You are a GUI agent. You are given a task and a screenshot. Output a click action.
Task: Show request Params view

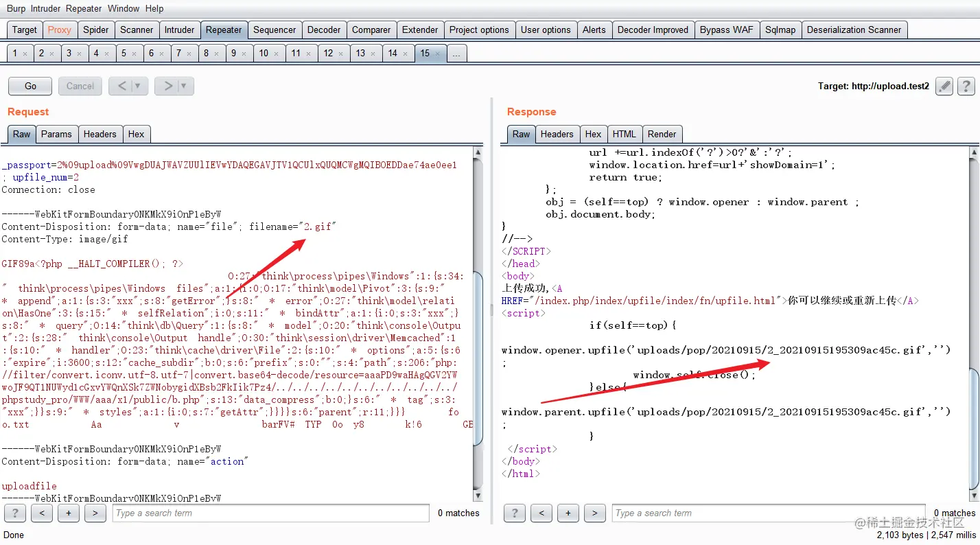(56, 134)
